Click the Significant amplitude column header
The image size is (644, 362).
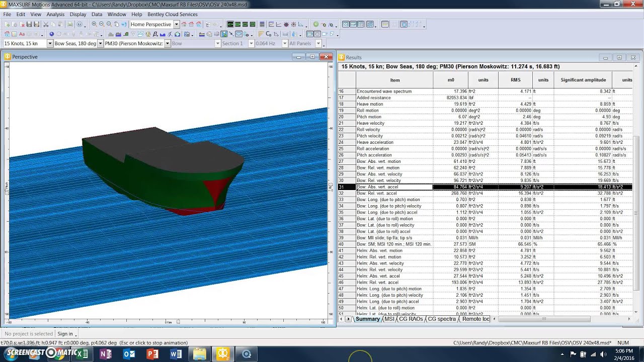coord(583,80)
